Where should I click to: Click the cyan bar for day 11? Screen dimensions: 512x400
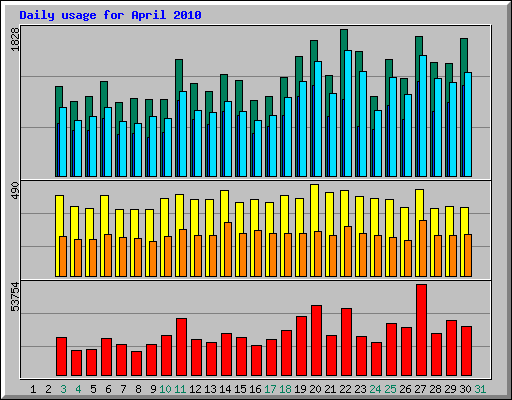pyautogui.click(x=183, y=134)
